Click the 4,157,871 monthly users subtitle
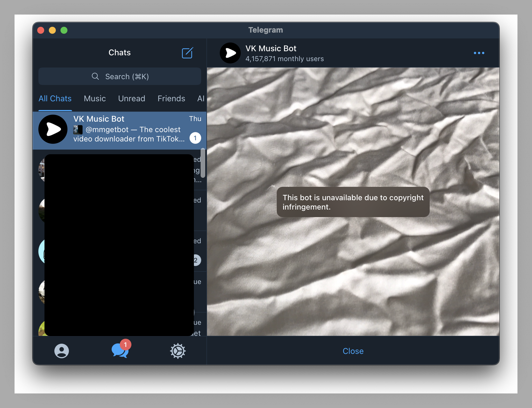The height and width of the screenshot is (408, 532). coord(285,59)
